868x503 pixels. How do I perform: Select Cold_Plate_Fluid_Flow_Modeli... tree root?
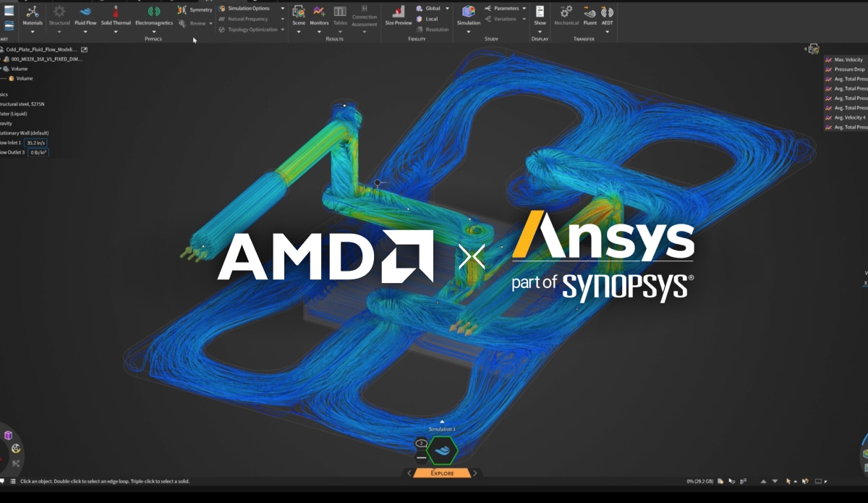41,49
